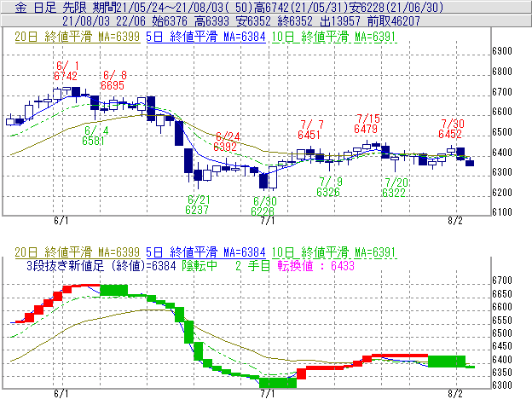Select the 7/15 high label 6479
532x405 pixels.
coord(366,129)
